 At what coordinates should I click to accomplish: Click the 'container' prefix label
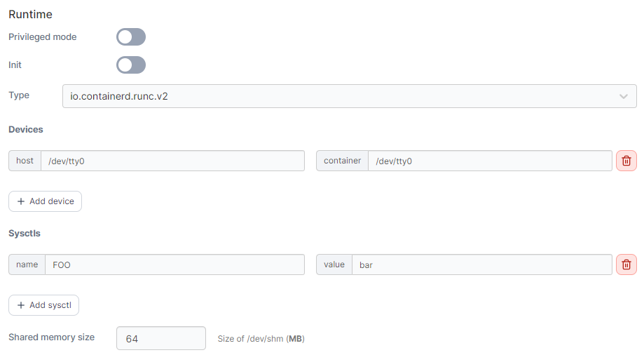[342, 161]
